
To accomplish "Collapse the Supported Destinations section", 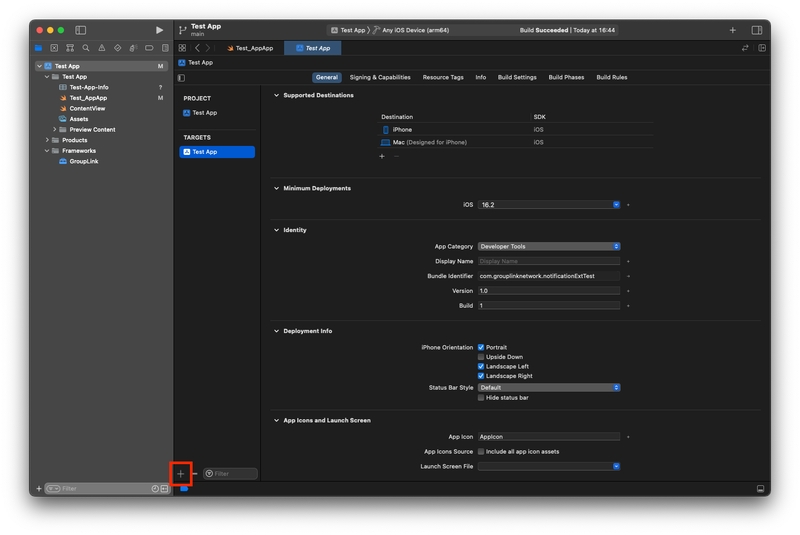I will coord(277,95).
